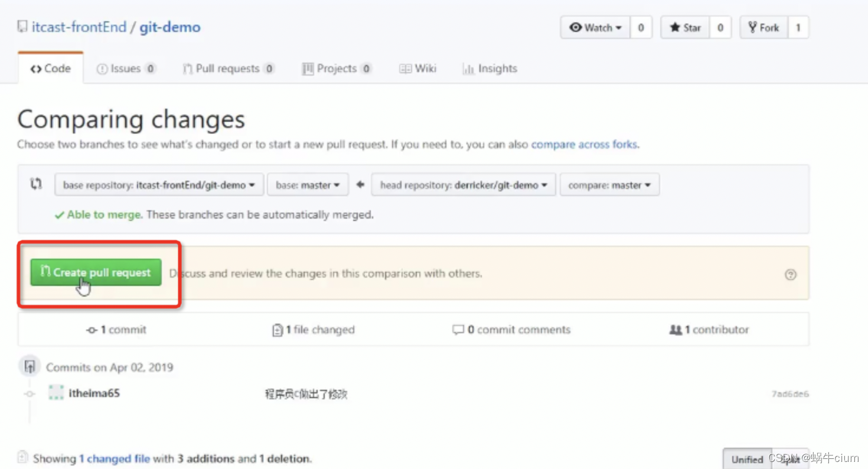Select the 0 commit comments tab

511,330
